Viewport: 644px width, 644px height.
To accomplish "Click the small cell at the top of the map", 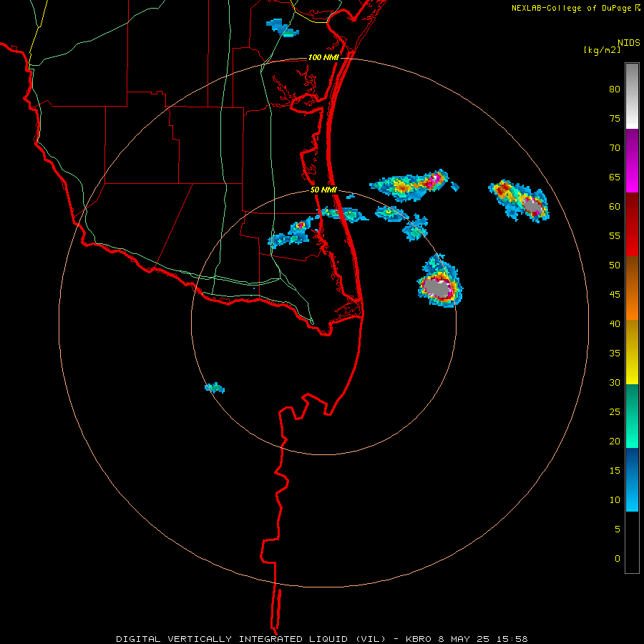I will click(x=282, y=28).
